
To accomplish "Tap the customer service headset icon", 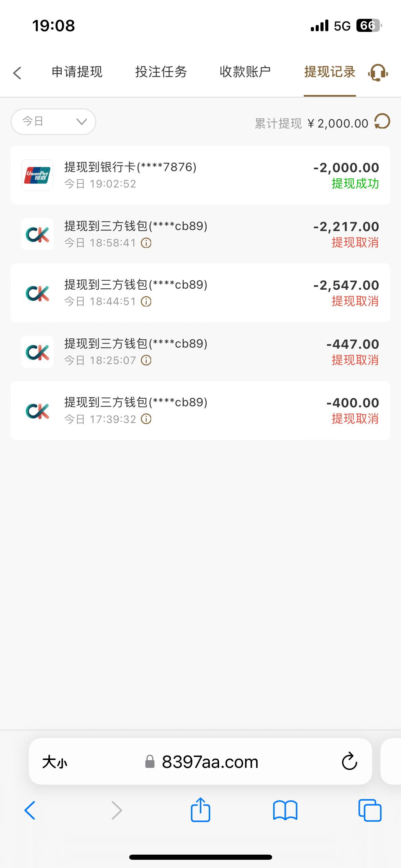I will click(378, 73).
